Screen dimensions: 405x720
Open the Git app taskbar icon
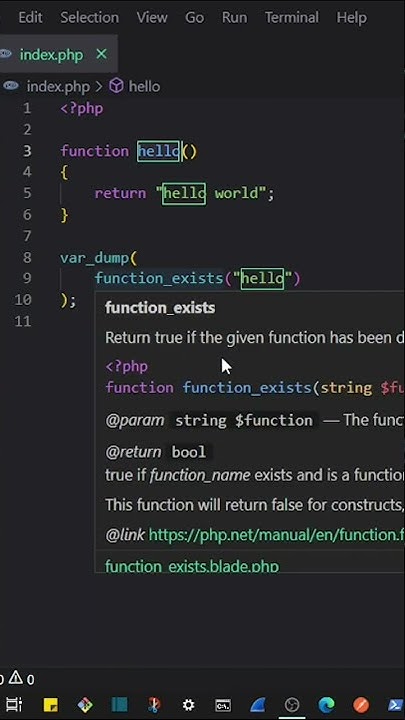point(85,704)
